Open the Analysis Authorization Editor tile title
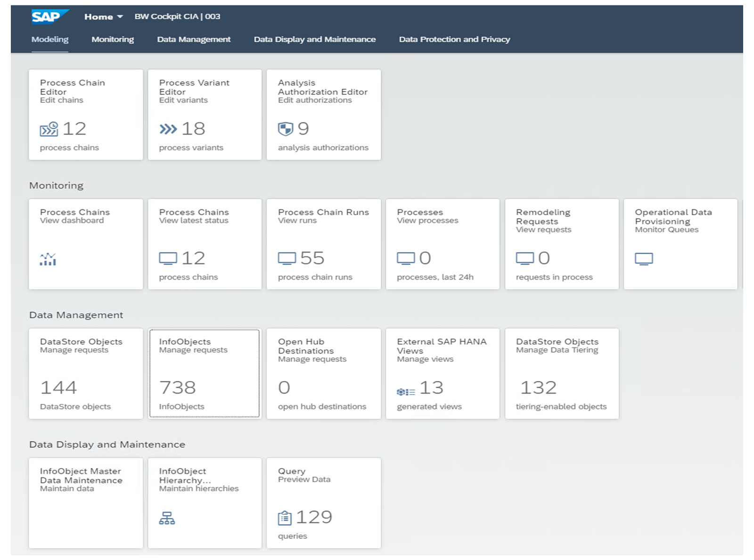 (323, 87)
